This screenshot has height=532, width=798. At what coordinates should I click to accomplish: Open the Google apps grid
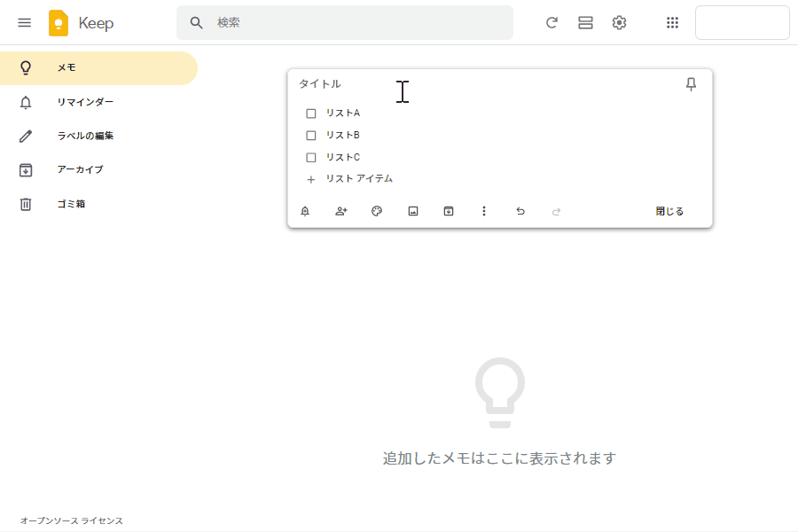pyautogui.click(x=672, y=23)
